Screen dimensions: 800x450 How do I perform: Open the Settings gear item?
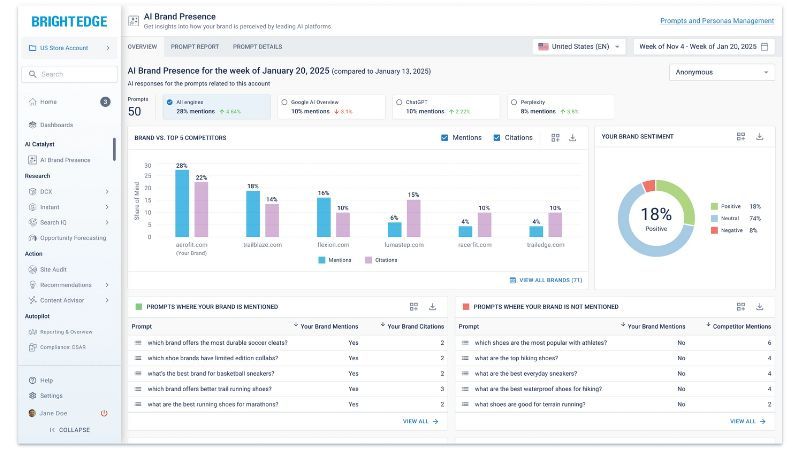tap(45, 396)
